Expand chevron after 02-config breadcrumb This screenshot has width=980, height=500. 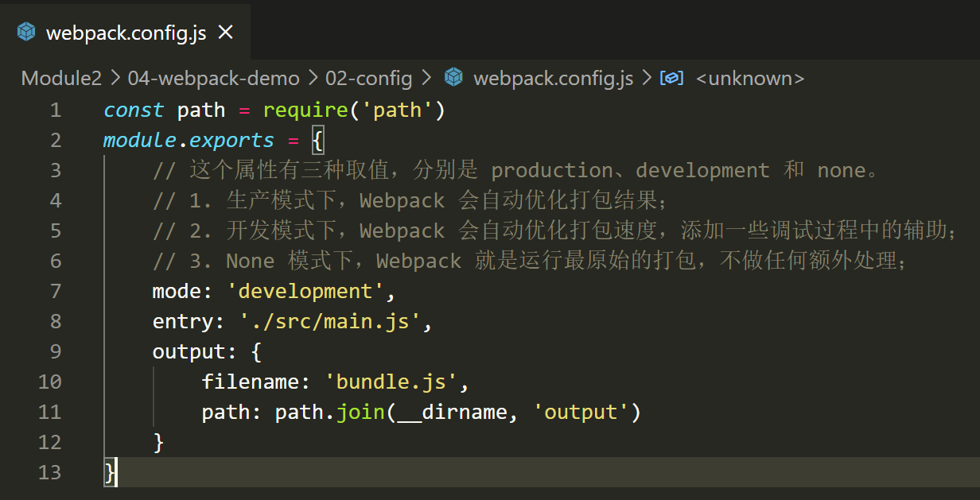(426, 78)
